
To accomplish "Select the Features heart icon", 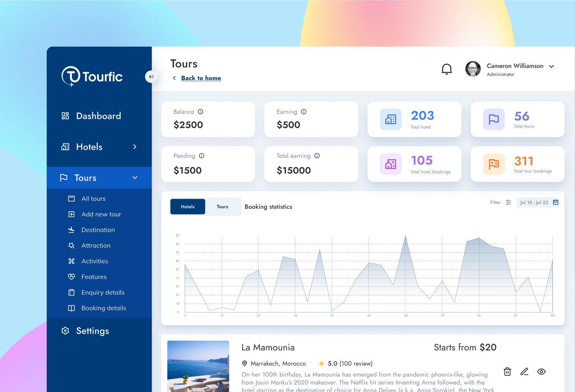I will (72, 277).
